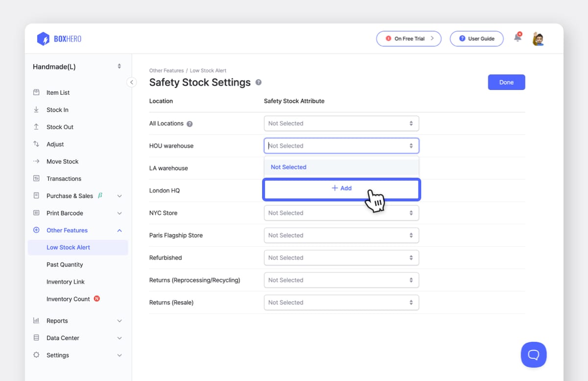Click the help icon beside Safety Stock Settings
Viewport: 588px width, 381px height.
pos(258,82)
